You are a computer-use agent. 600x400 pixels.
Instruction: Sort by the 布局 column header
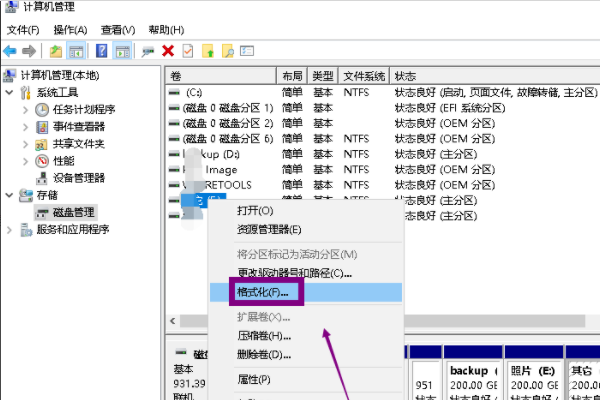coord(292,76)
